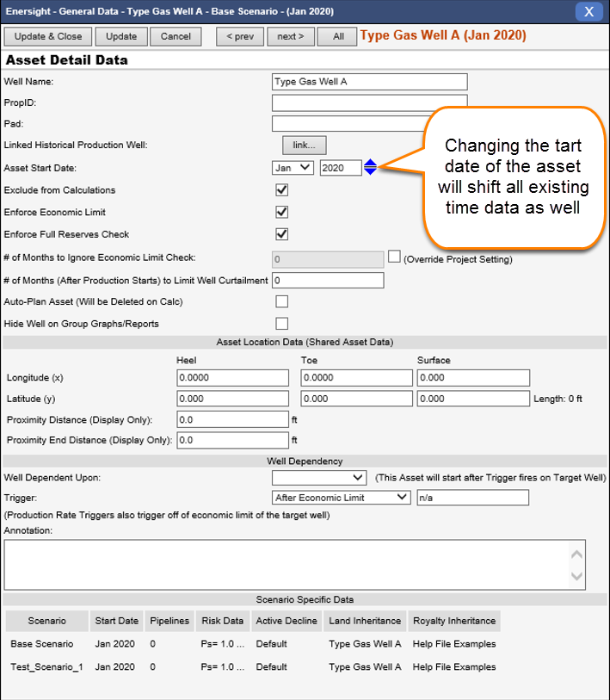Viewport: 610px width, 700px height.
Task: Open the Trigger After Economic Limit dropdown
Action: [x=342, y=498]
